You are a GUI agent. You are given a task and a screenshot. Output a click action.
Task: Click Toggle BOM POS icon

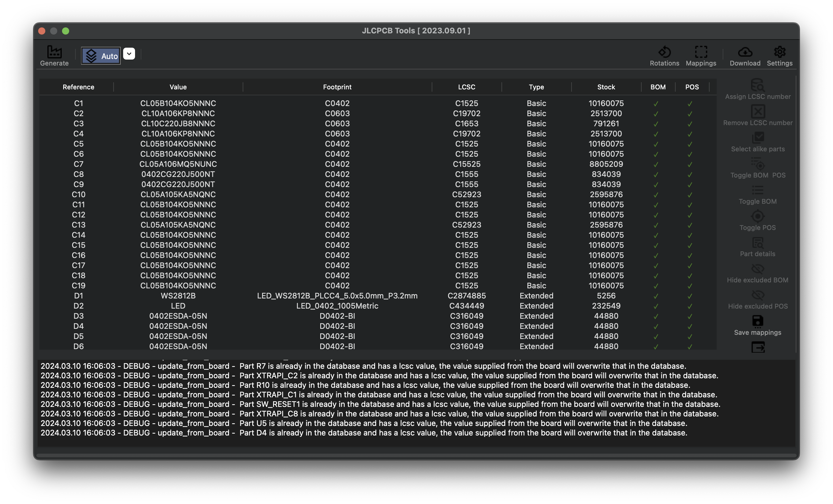coord(758,164)
